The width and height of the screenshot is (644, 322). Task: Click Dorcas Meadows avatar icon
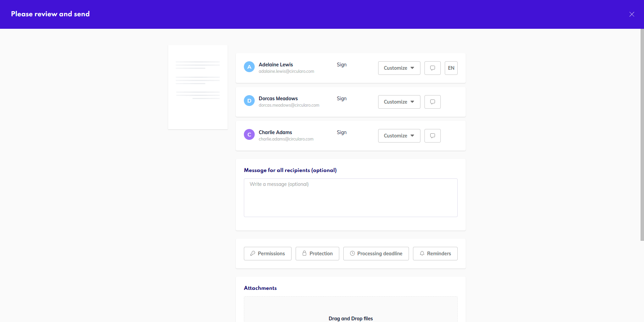[x=249, y=101]
